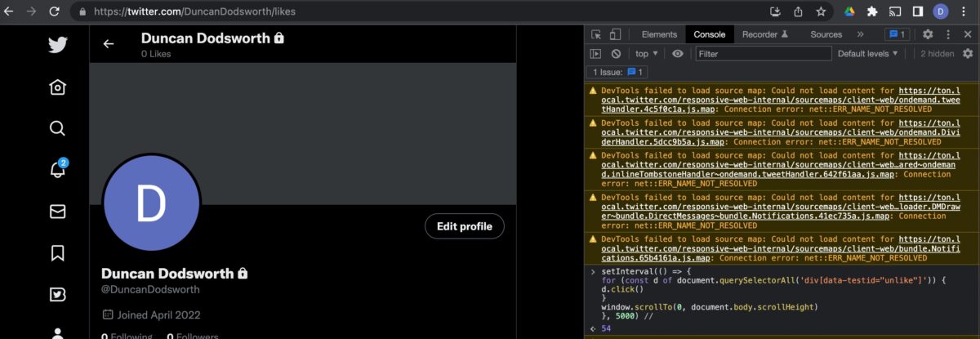
Task: Open Twitter Home from the sidebar
Action: tap(57, 87)
